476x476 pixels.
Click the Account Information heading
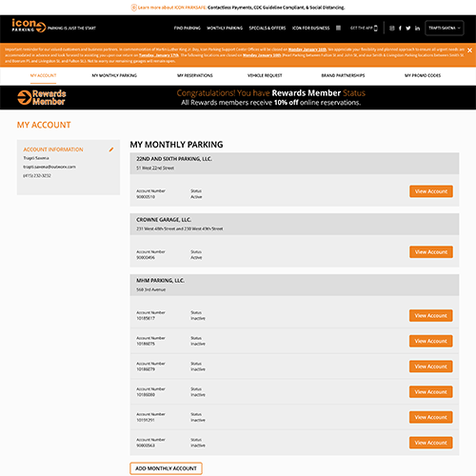click(53, 149)
